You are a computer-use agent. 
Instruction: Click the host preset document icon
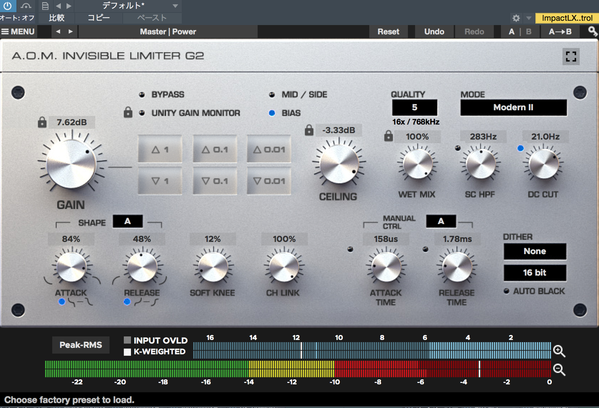45,6
